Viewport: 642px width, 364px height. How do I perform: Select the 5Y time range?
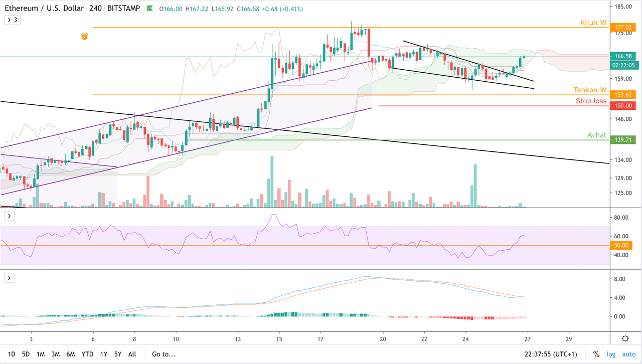[x=118, y=354]
